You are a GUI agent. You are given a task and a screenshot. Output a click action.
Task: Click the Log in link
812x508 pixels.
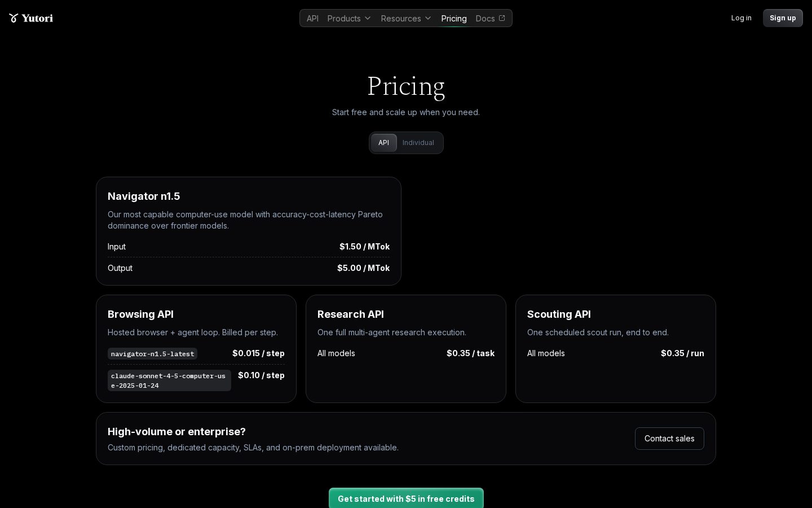point(741,18)
